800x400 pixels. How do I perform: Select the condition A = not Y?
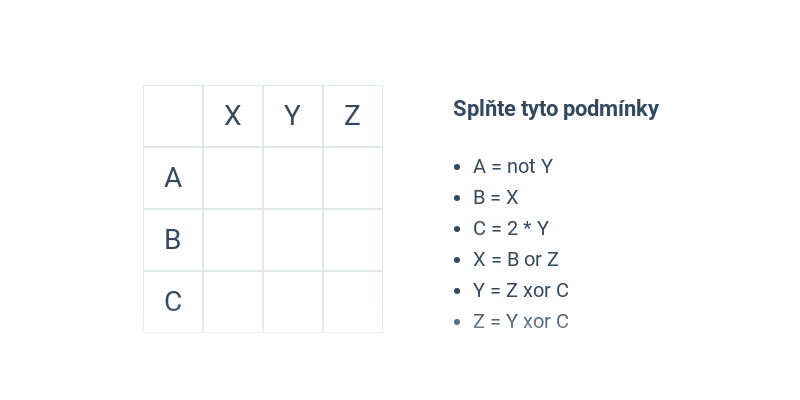[513, 167]
